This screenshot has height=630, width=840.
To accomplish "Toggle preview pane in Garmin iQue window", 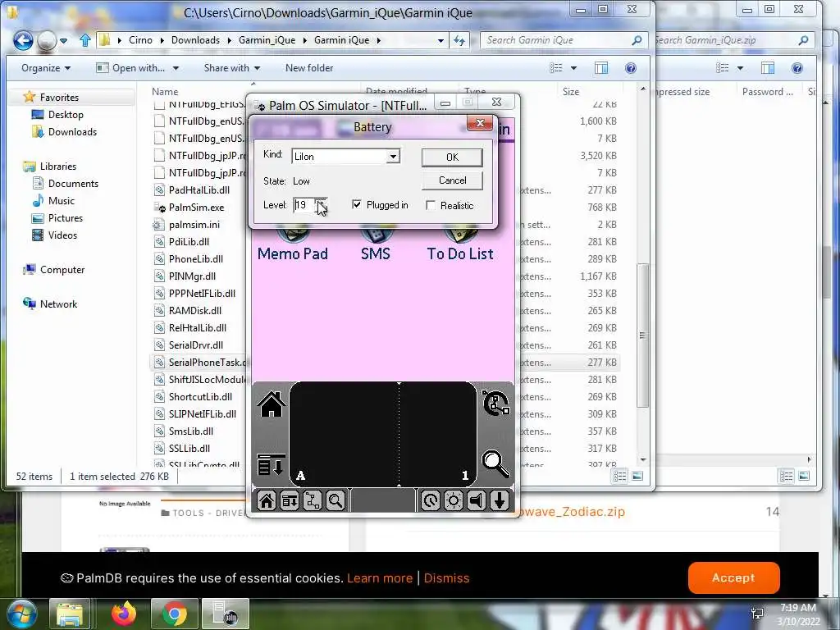I will coord(601,68).
